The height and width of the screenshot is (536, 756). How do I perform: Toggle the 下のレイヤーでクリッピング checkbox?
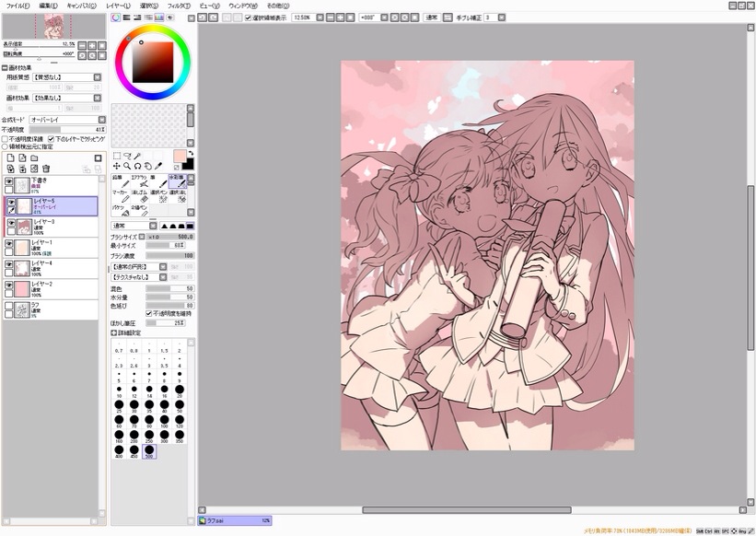[x=52, y=139]
